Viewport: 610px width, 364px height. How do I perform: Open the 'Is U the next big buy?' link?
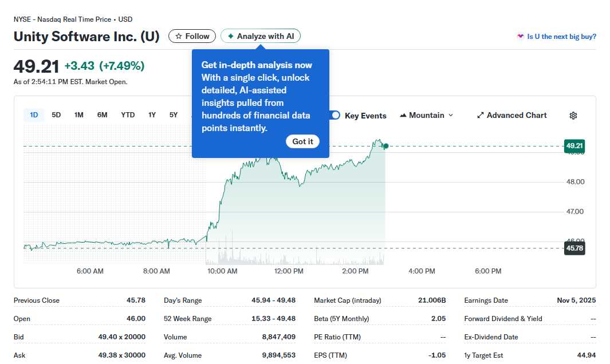pyautogui.click(x=563, y=35)
